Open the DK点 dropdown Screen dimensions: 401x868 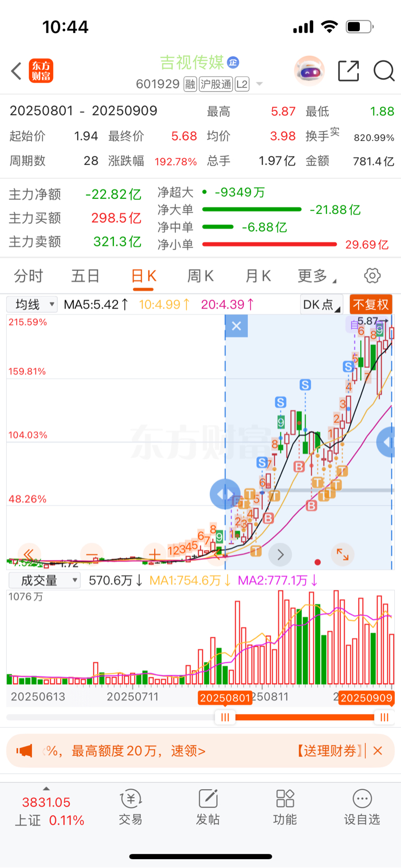(x=322, y=304)
